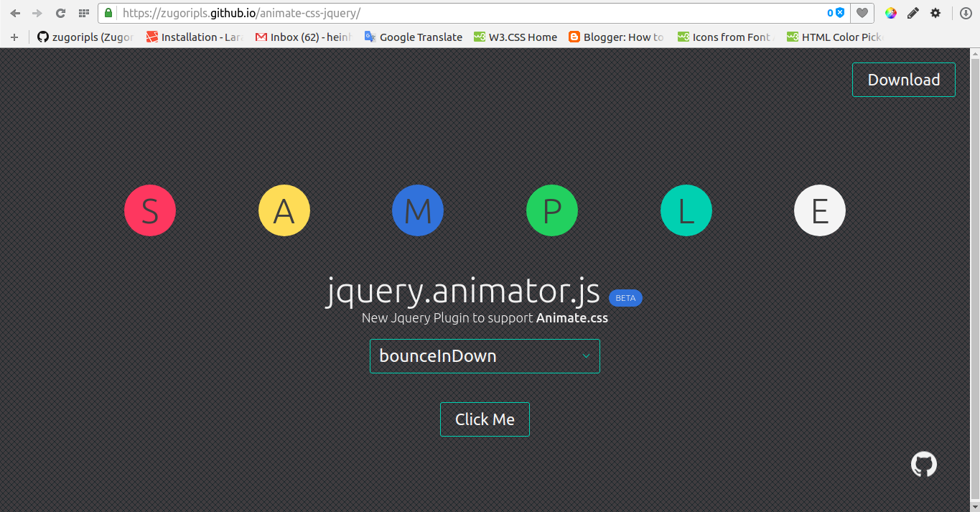Click the green P circle

click(552, 210)
